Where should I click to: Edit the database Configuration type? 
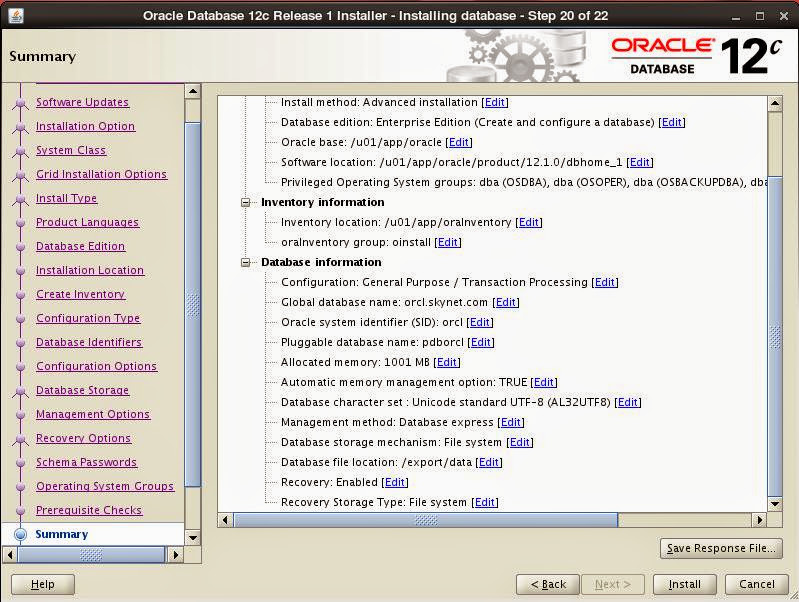coord(604,282)
